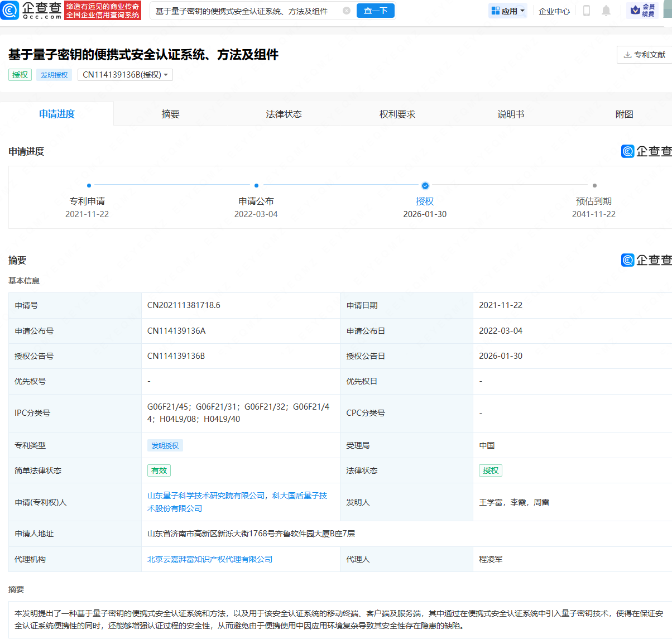Open the mobile app phone icon

pyautogui.click(x=586, y=11)
